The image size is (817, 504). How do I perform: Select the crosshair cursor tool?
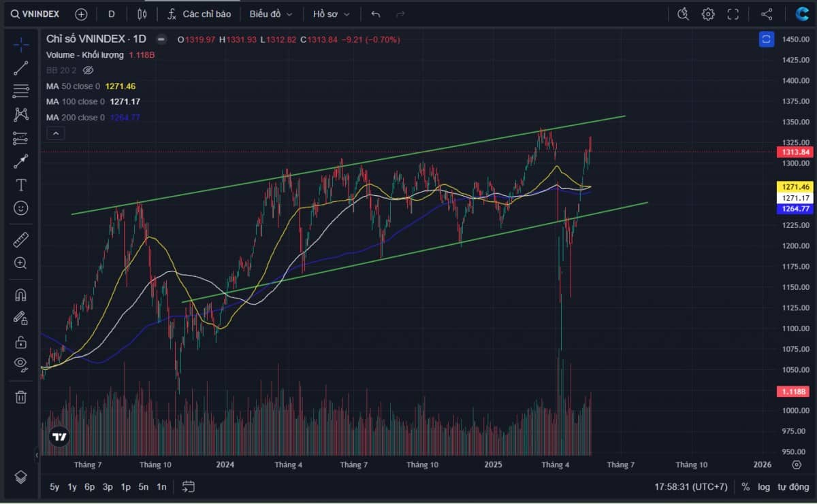coord(21,45)
